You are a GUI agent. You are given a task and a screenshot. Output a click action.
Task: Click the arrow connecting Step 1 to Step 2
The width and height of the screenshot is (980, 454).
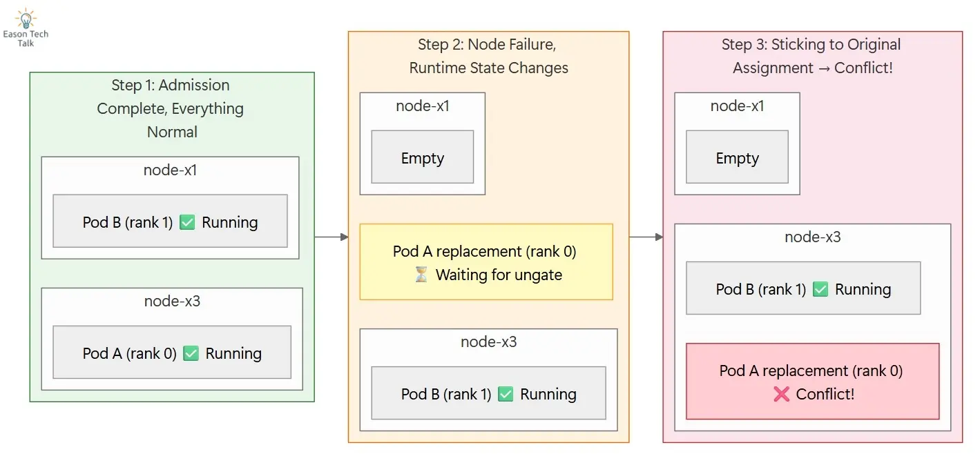tap(332, 237)
